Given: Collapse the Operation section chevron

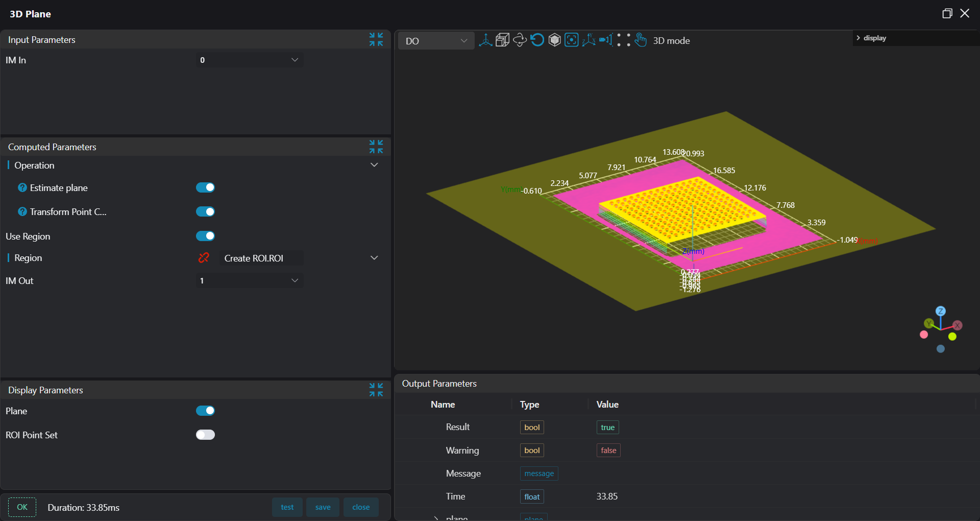Looking at the screenshot, I should pyautogui.click(x=374, y=165).
